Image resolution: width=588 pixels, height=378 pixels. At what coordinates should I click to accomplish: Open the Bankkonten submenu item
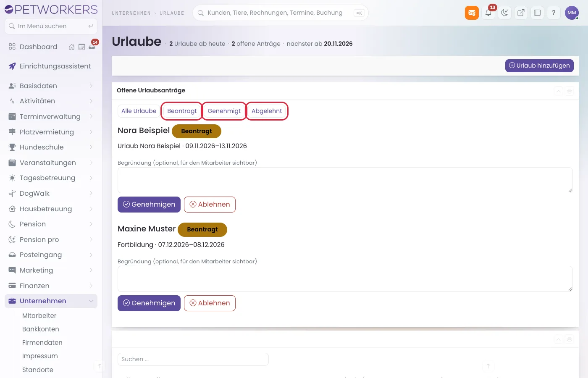coord(41,329)
